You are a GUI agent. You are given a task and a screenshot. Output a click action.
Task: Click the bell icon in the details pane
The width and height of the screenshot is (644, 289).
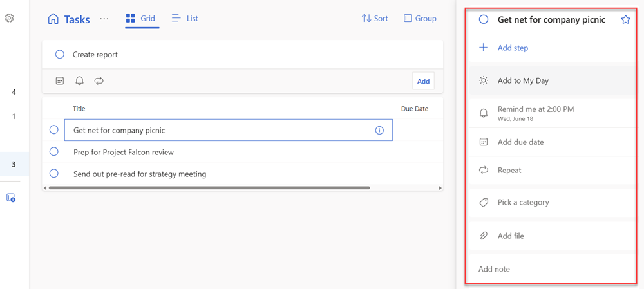[x=484, y=113]
